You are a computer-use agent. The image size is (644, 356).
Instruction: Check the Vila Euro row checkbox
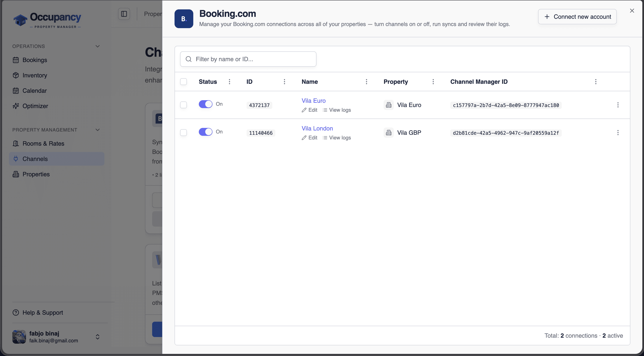click(x=183, y=105)
